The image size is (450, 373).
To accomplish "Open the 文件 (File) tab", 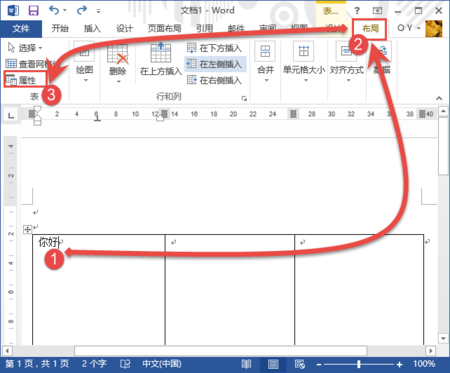I will click(21, 29).
